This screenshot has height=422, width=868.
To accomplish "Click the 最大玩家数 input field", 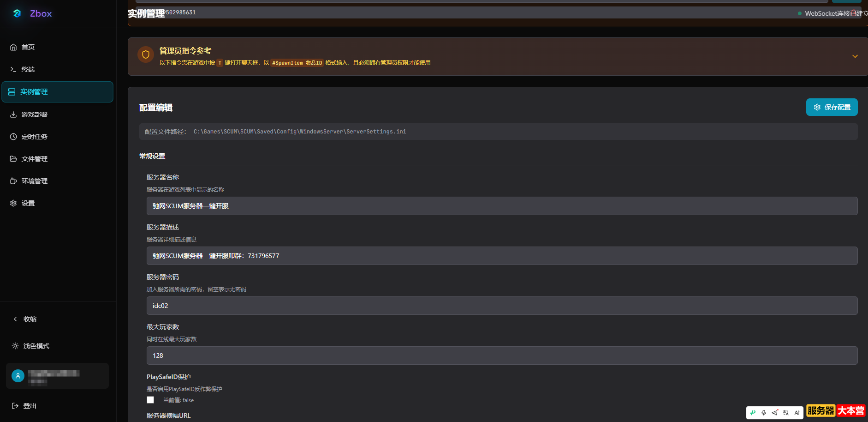I will pyautogui.click(x=502, y=356).
